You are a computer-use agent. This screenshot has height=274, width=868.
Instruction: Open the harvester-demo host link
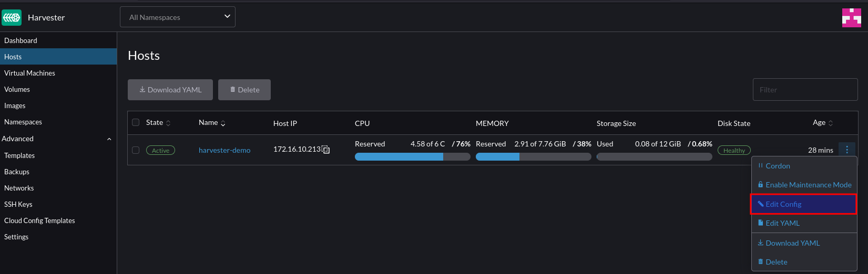point(224,150)
